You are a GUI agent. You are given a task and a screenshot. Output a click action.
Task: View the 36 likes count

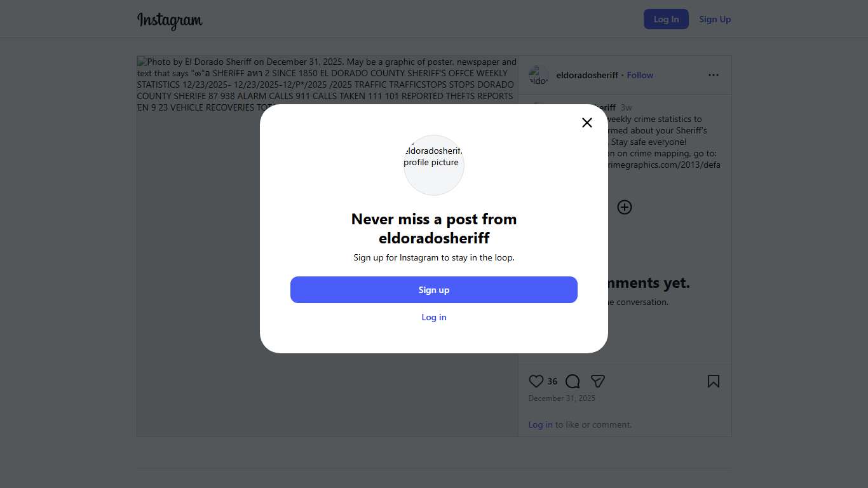coord(552,381)
